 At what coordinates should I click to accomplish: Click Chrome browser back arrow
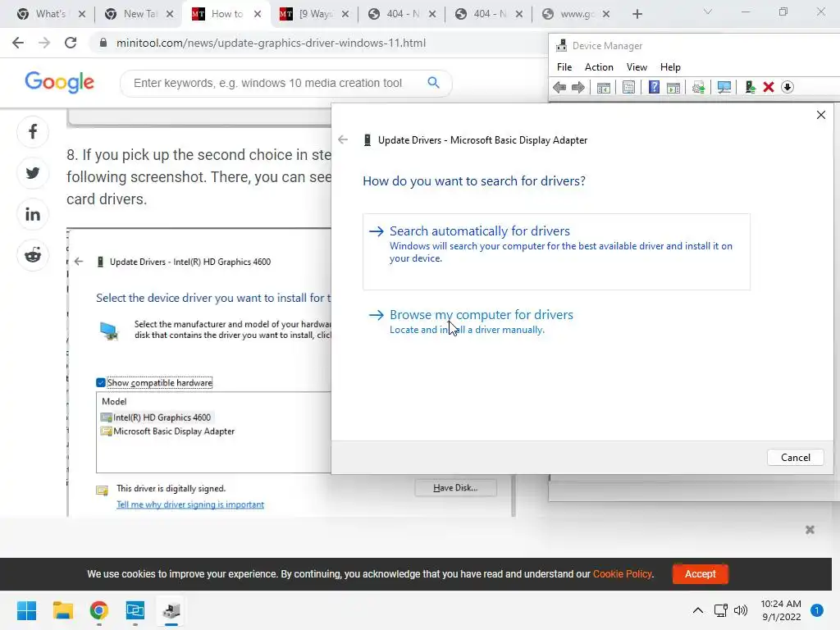point(18,43)
